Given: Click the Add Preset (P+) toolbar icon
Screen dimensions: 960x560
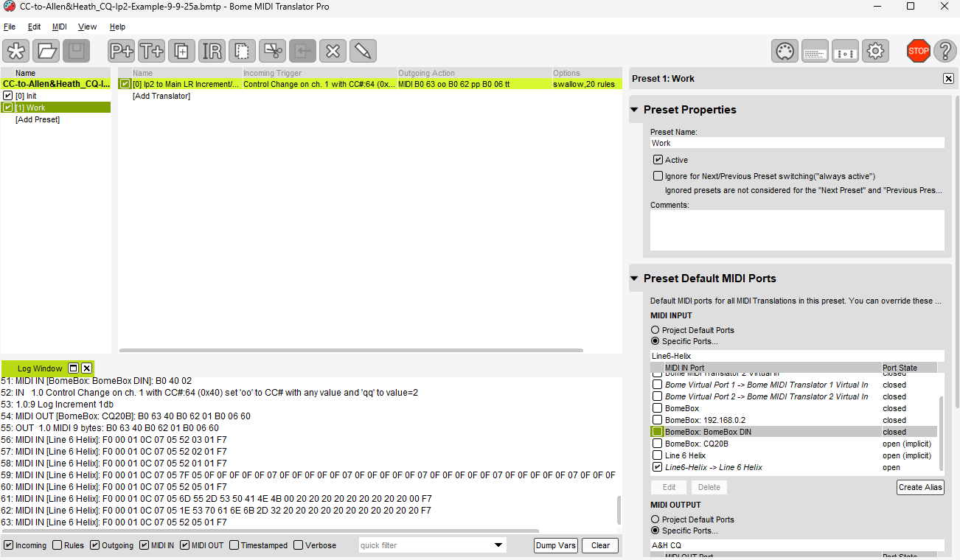Looking at the screenshot, I should point(121,51).
